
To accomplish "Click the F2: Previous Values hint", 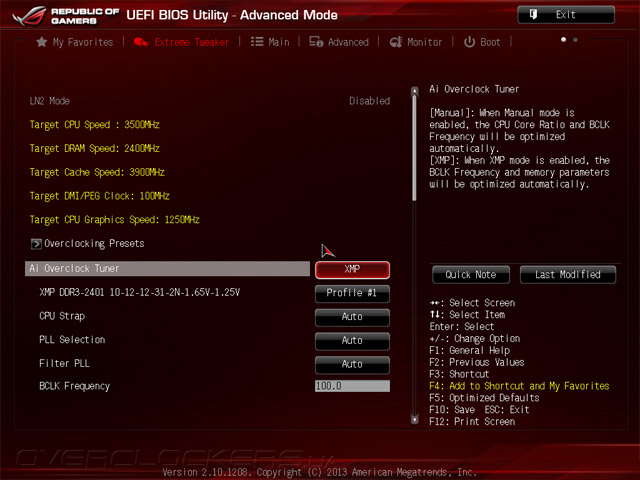I will pos(477,362).
